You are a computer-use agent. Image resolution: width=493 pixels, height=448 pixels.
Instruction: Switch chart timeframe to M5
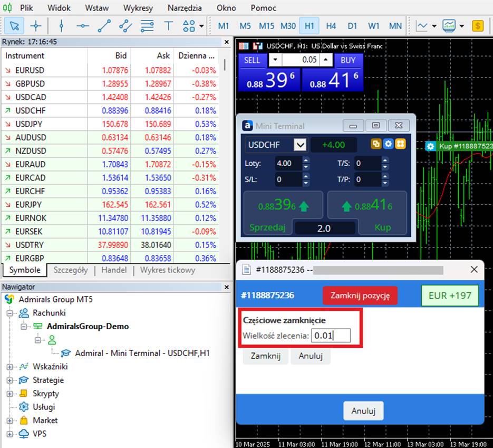coord(245,26)
